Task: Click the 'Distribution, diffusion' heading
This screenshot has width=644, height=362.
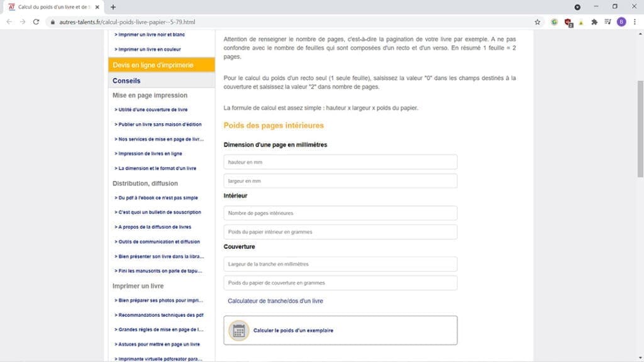Action: coord(145,184)
